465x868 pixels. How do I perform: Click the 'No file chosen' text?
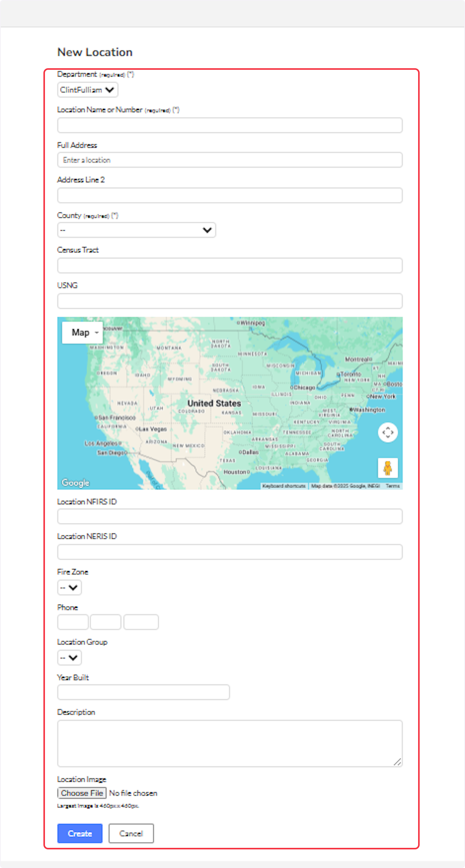[133, 793]
